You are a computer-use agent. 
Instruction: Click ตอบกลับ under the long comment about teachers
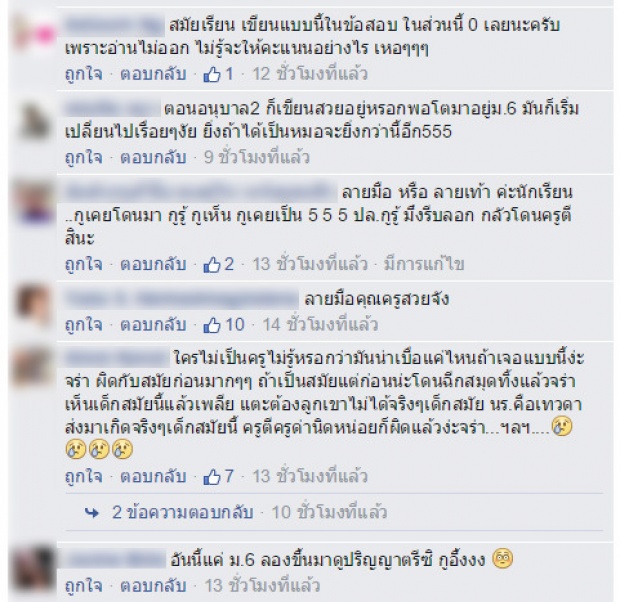pyautogui.click(x=153, y=477)
